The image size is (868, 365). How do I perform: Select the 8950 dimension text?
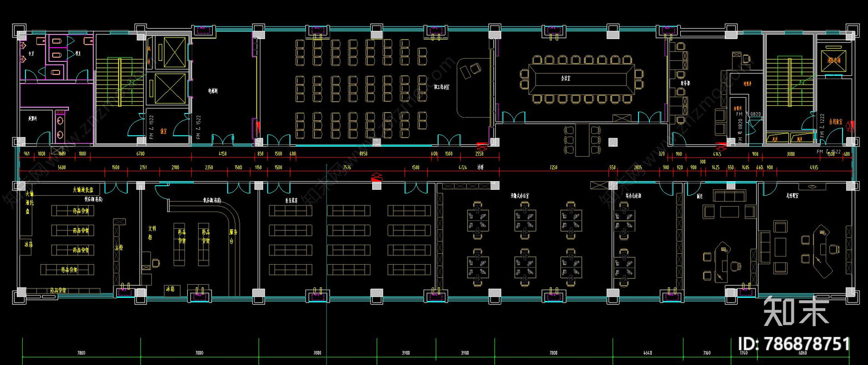tap(363, 154)
